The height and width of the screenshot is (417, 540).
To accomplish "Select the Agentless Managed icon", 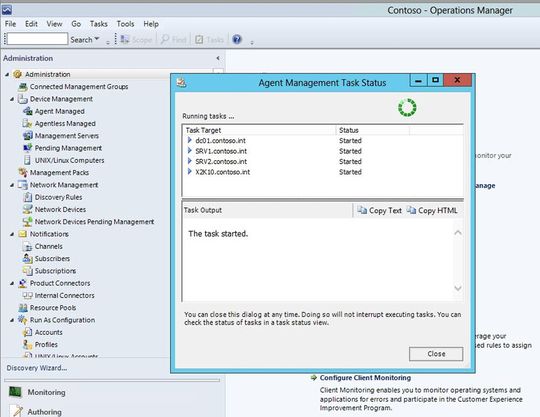I will [x=28, y=123].
